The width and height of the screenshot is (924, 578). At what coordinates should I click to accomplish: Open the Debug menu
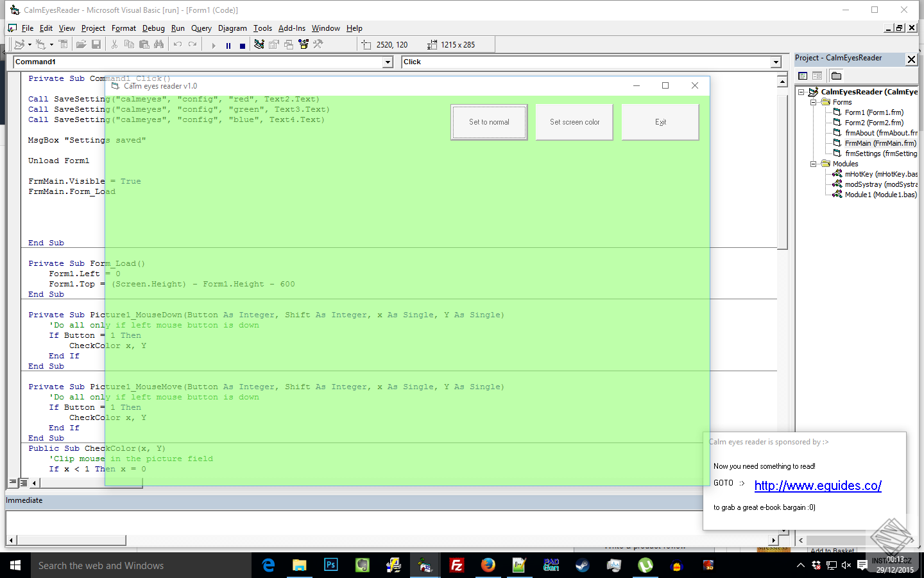153,28
